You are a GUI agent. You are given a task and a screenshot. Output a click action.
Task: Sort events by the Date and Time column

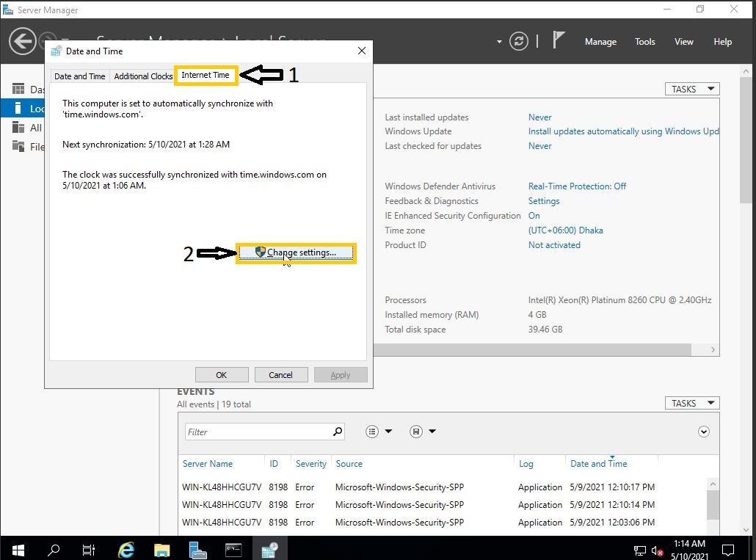pos(599,464)
